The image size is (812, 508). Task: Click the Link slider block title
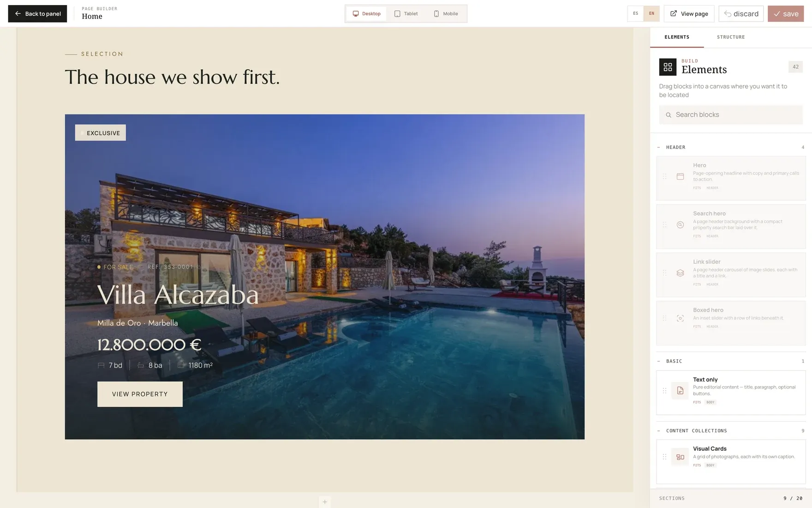(706, 262)
